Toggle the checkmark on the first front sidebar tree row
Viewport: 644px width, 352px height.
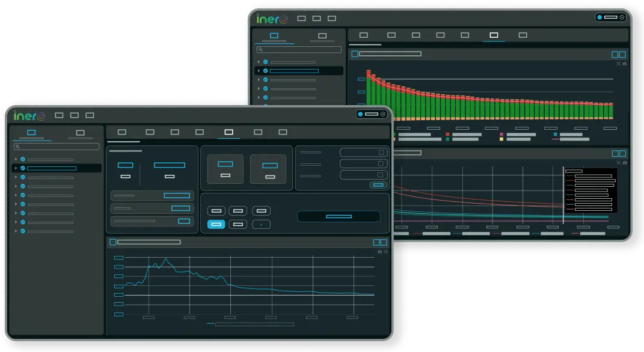click(22, 159)
